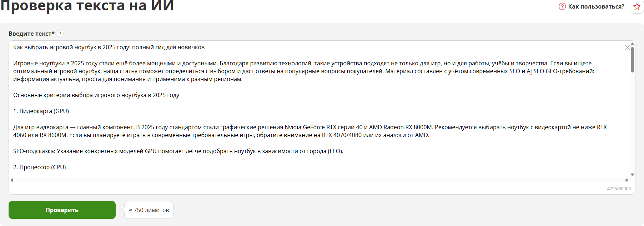Click the "Основные критерии выбора" subheading line
This screenshot has height=226, width=644.
[96, 95]
